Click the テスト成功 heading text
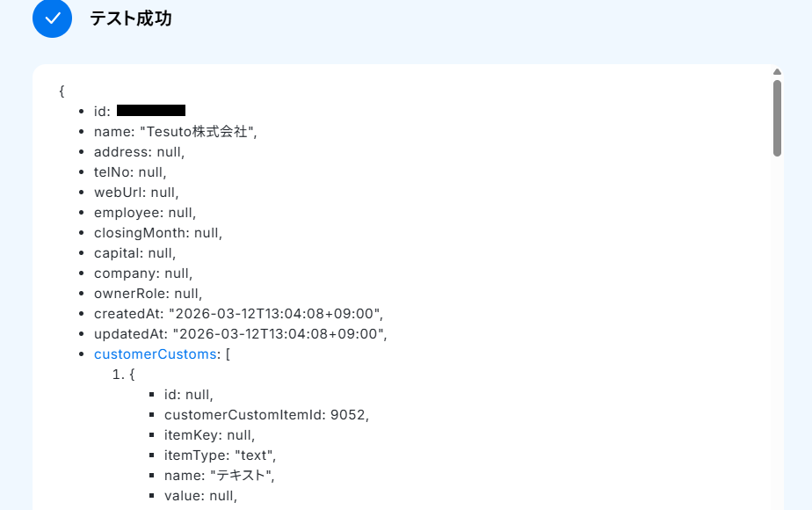The height and width of the screenshot is (510, 812). point(130,18)
